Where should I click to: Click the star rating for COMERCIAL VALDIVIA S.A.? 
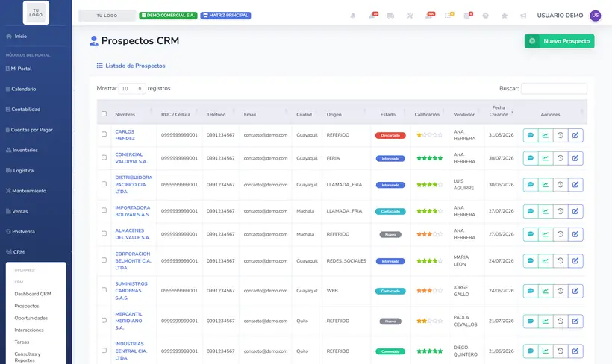tap(429, 158)
